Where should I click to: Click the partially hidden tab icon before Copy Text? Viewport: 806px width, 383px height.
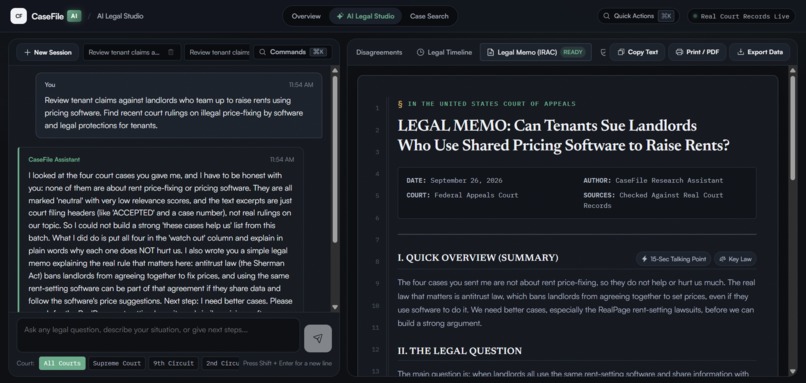point(603,52)
